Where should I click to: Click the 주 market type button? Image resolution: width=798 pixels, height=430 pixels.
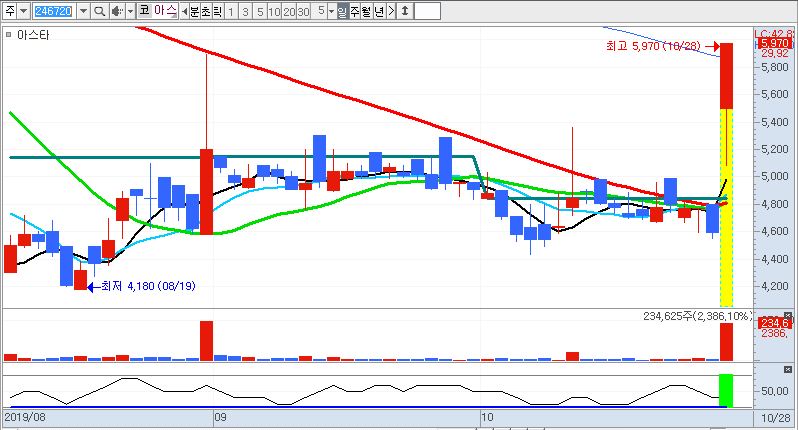10,11
